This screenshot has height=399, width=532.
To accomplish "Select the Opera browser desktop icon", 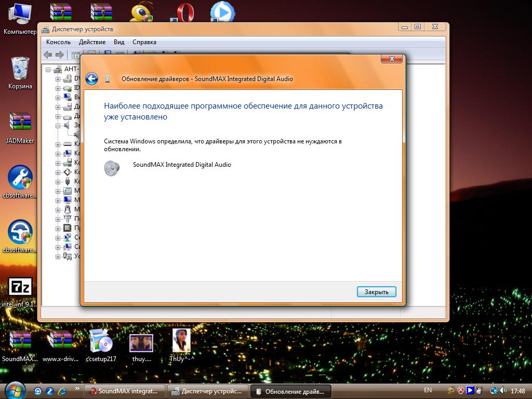I will coord(183,12).
